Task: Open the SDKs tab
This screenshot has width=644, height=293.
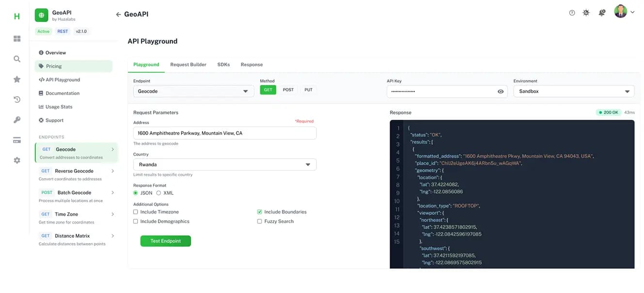Action: [x=223, y=65]
